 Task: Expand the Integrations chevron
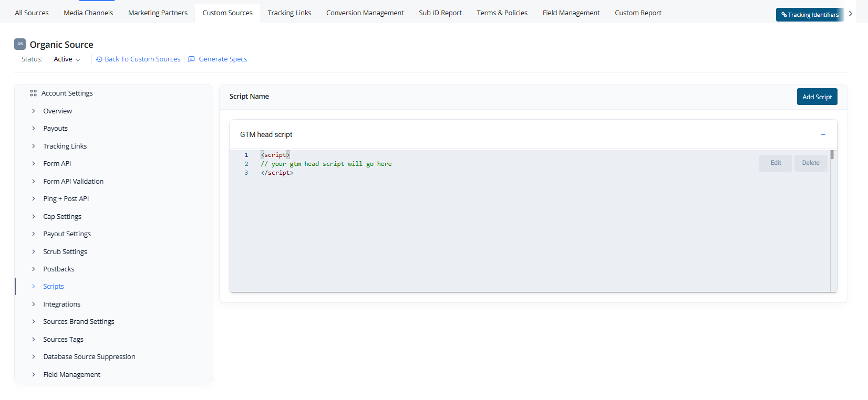tap(34, 304)
